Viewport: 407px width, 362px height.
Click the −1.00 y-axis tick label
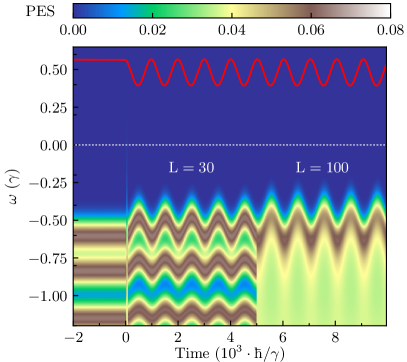pyautogui.click(x=49, y=296)
